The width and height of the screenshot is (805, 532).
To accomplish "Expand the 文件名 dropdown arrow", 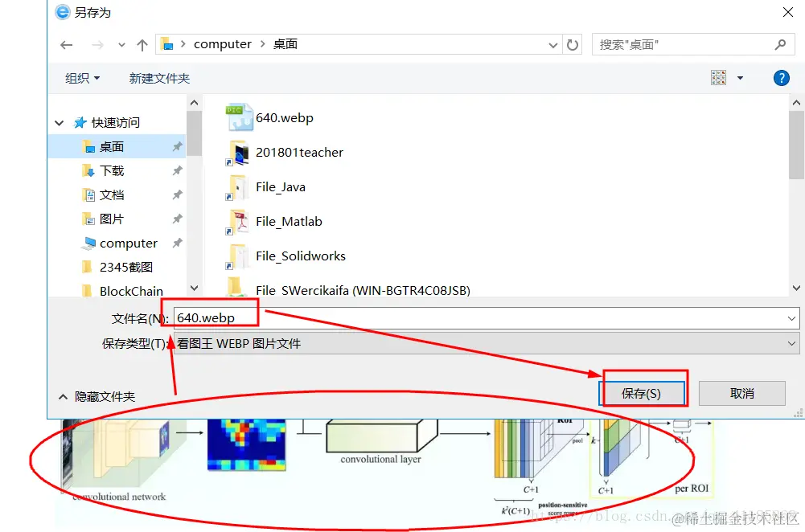I will tap(791, 318).
